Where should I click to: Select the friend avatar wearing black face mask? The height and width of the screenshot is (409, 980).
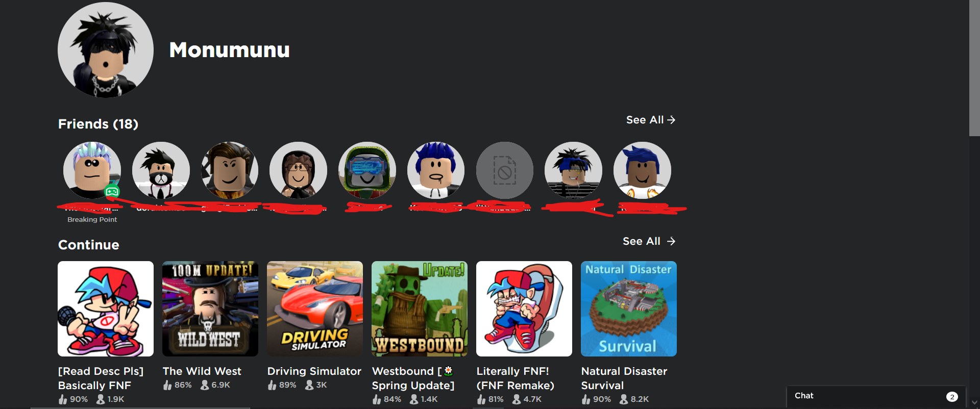point(161,170)
